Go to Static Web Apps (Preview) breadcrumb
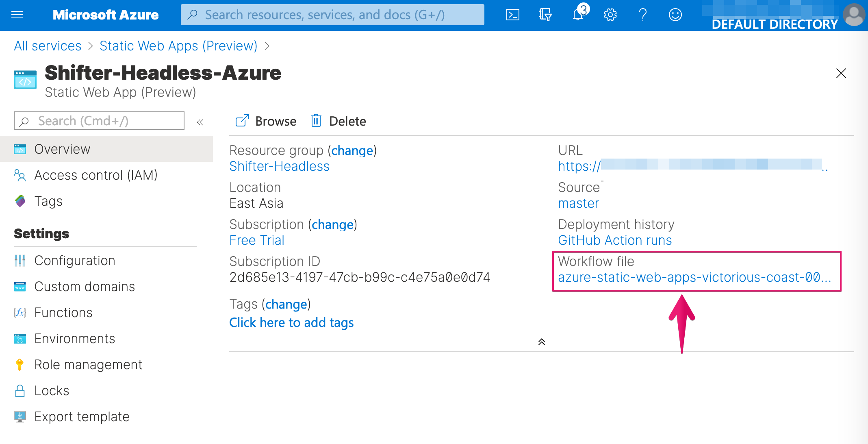Viewport: 868px width, 444px height. [178, 46]
